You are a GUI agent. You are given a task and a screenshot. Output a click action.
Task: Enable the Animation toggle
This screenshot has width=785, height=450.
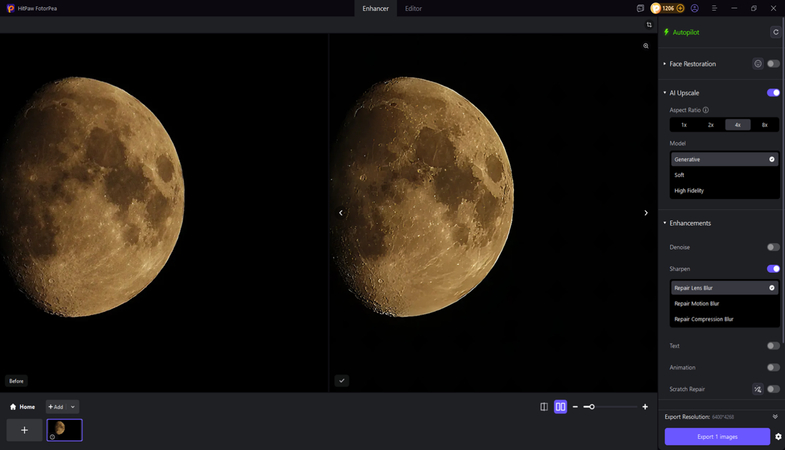coord(773,368)
